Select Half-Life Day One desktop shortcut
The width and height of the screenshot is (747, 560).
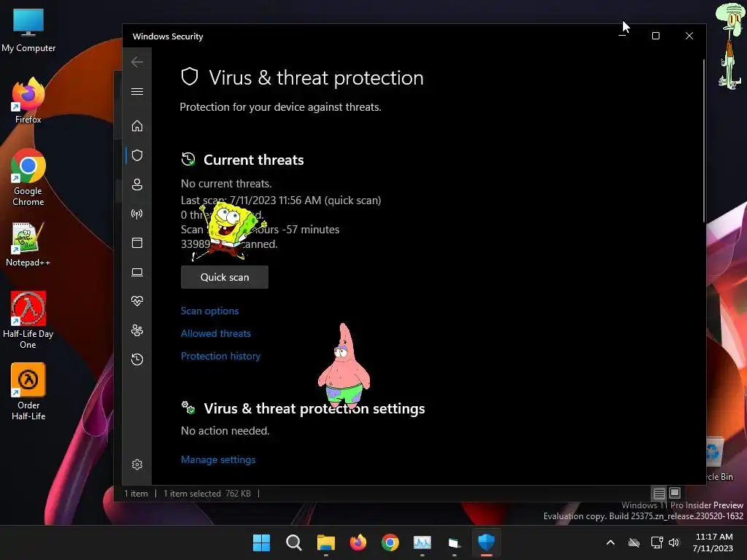28,320
